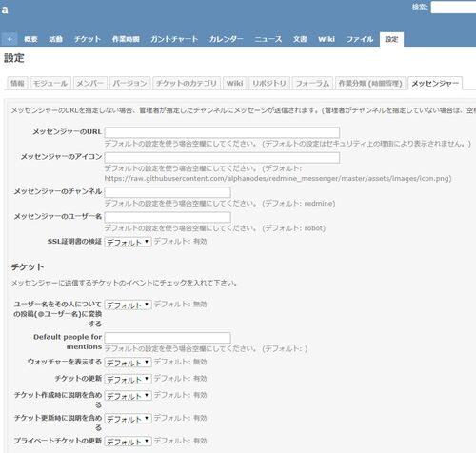This screenshot has width=476, height=453.
Task: Open the ガントチャート menu tab
Action: click(174, 39)
